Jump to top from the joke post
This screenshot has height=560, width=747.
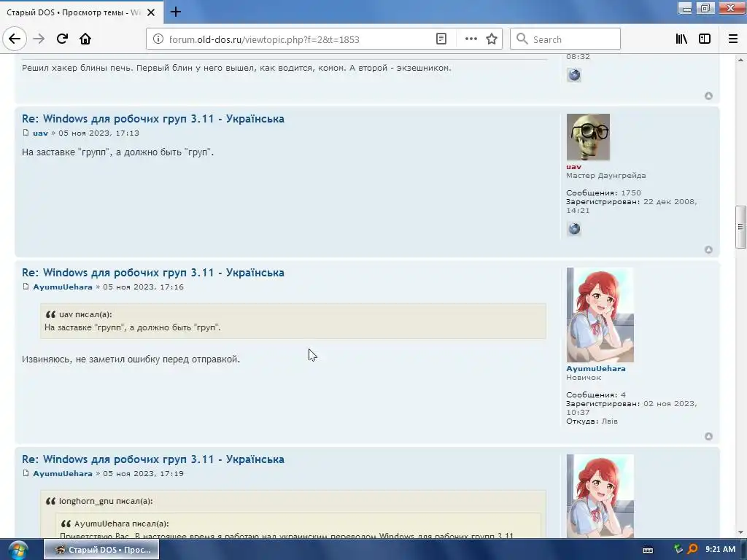click(708, 96)
